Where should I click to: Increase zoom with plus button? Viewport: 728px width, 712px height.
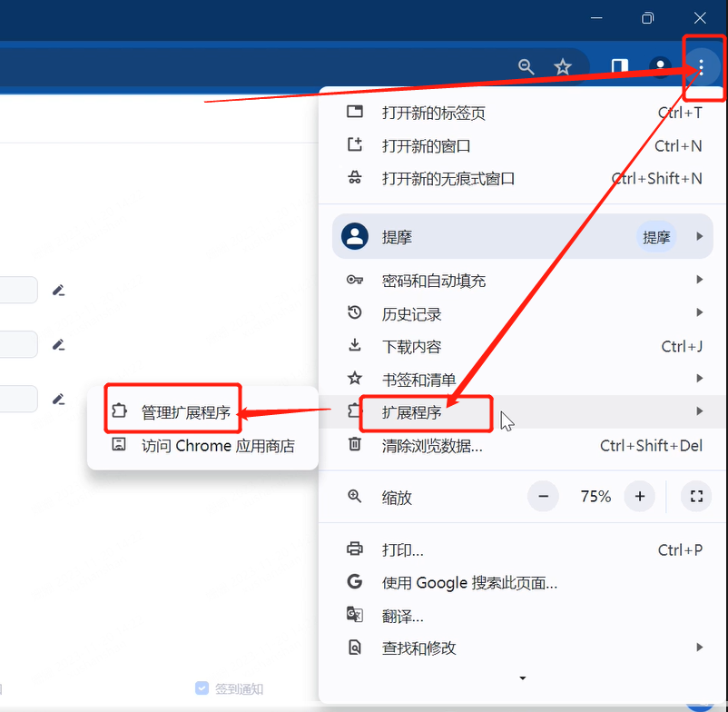click(640, 497)
